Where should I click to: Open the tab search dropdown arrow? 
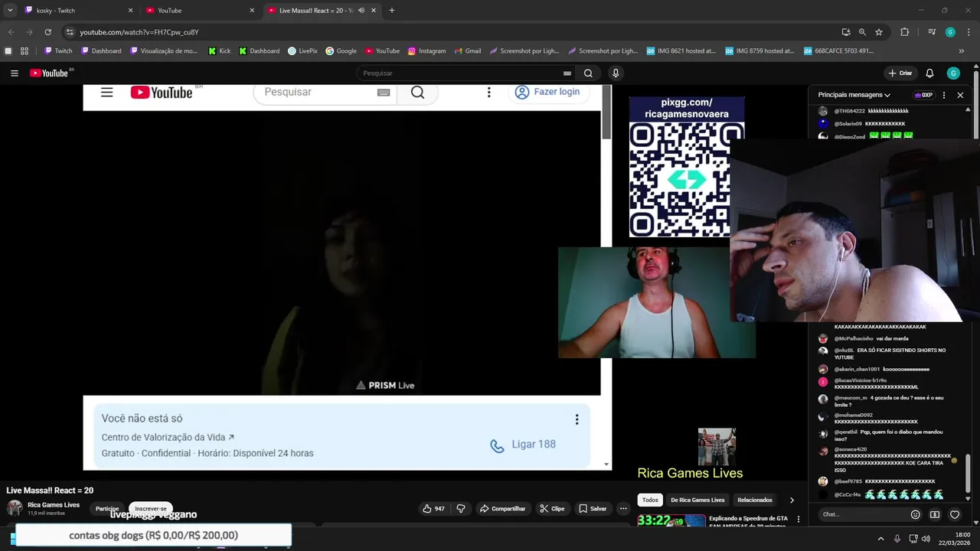[10, 11]
